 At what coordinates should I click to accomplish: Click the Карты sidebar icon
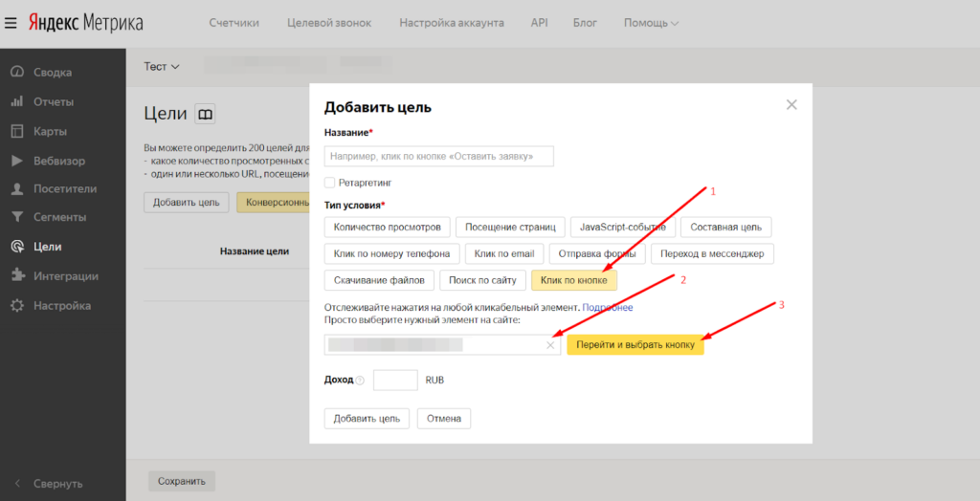16,131
